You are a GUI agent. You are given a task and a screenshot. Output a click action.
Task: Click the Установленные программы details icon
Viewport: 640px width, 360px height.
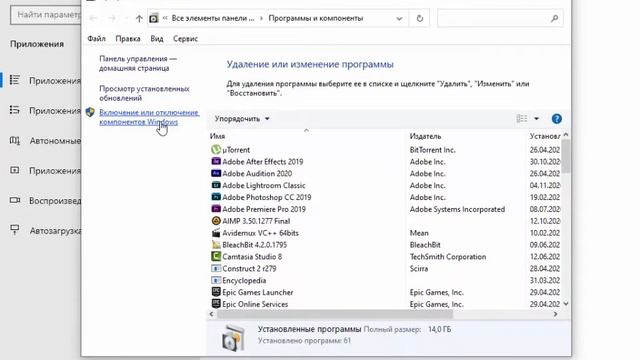click(x=233, y=338)
